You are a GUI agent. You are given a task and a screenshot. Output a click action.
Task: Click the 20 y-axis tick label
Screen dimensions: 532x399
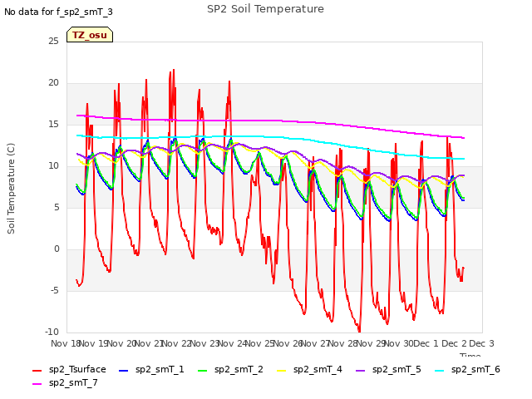pyautogui.click(x=53, y=83)
